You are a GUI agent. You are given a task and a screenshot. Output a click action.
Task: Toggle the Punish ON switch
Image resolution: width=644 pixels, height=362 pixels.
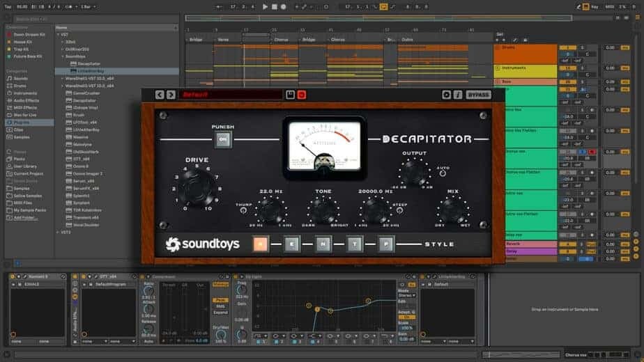coord(222,139)
